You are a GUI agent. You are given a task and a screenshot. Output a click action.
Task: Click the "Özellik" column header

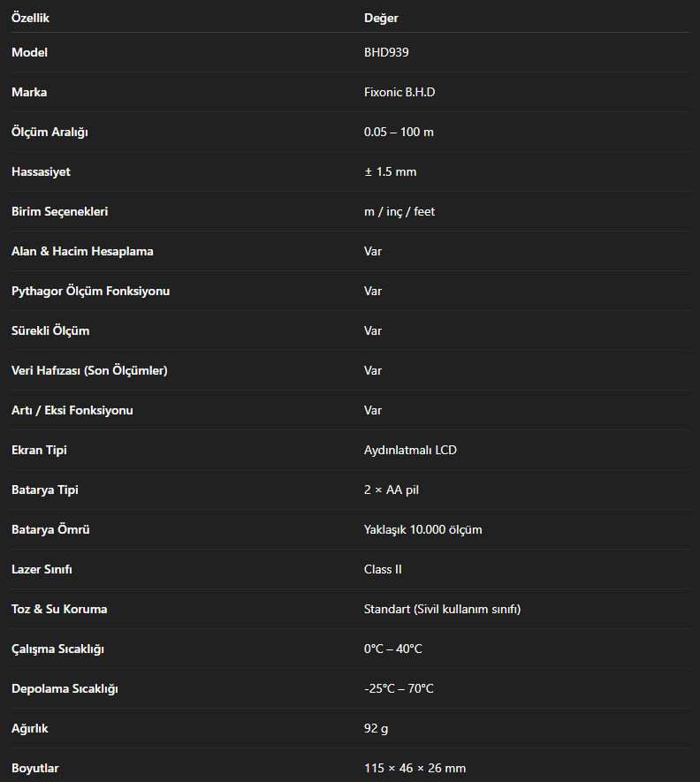coord(30,18)
